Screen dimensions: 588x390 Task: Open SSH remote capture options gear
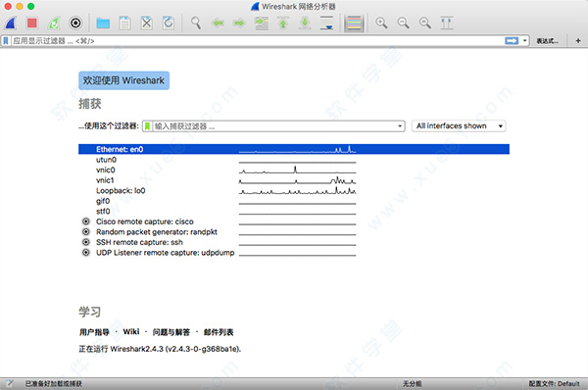click(x=86, y=242)
